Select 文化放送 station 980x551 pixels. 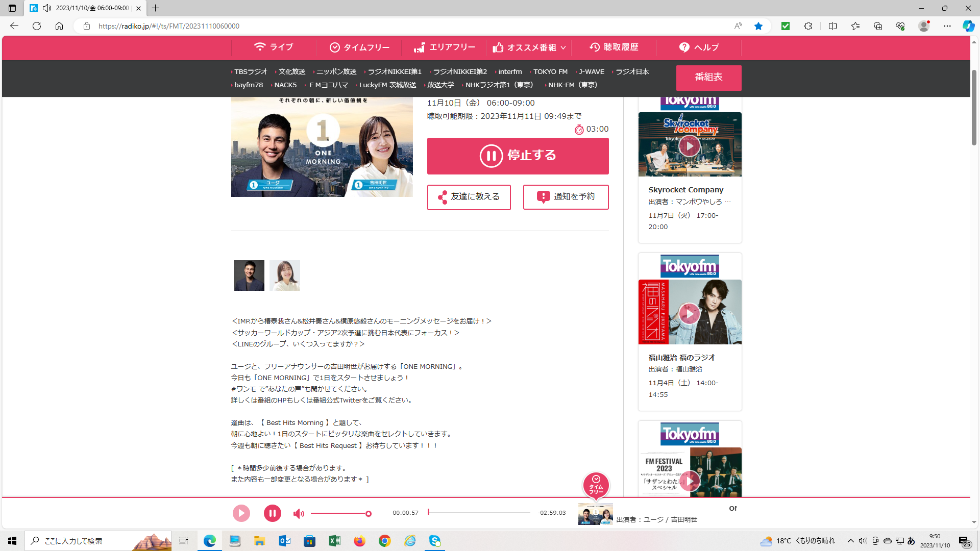pos(291,72)
